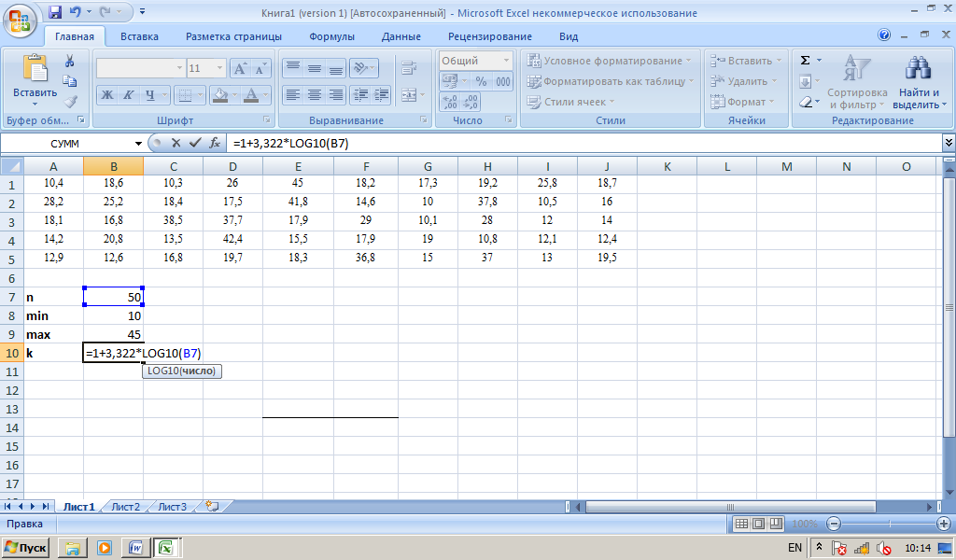
Task: Click the merge and center icon
Action: click(409, 95)
